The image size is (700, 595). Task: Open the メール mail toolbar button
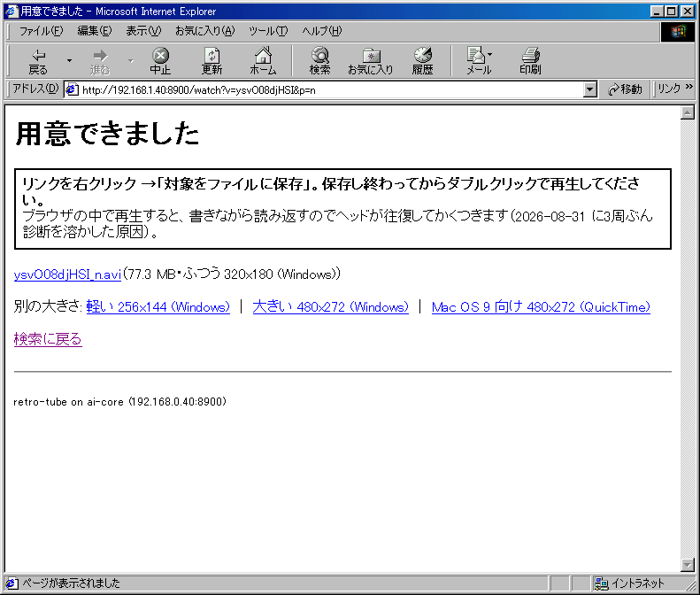pos(479,61)
